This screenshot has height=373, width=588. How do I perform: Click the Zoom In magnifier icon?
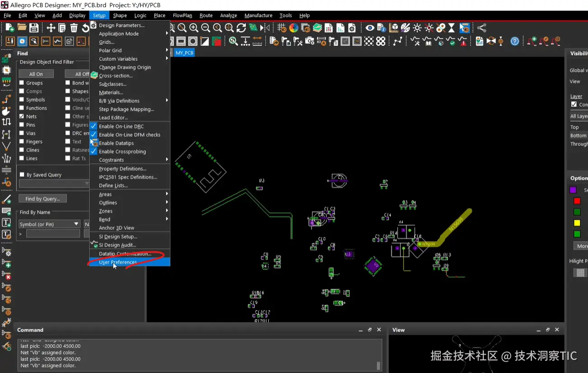[194, 28]
